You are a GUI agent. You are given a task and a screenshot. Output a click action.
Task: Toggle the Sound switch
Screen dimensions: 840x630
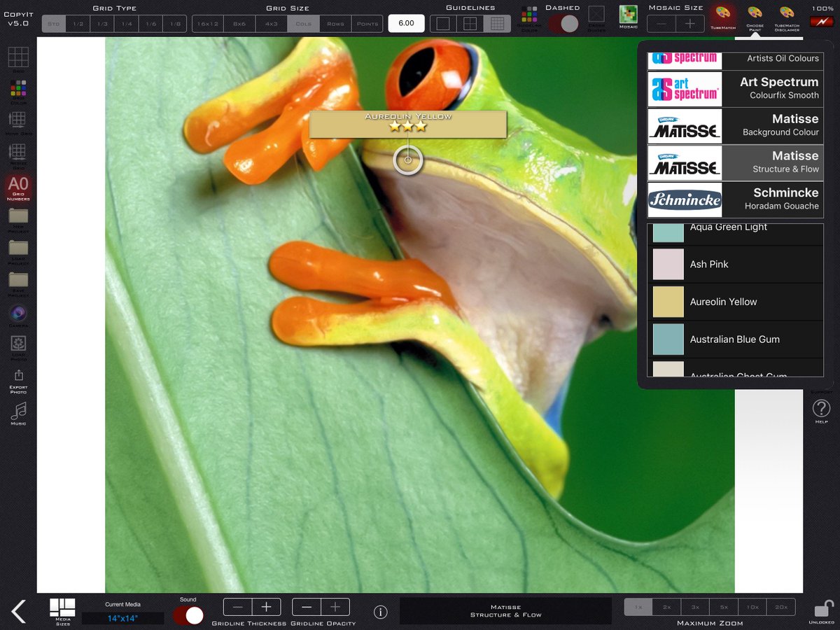click(x=188, y=615)
